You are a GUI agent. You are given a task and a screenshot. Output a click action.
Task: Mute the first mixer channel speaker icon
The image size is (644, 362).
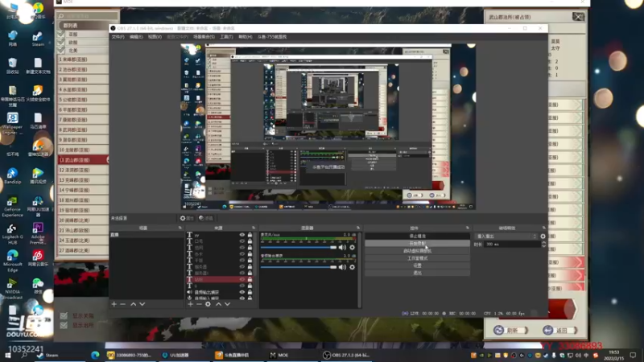click(342, 248)
